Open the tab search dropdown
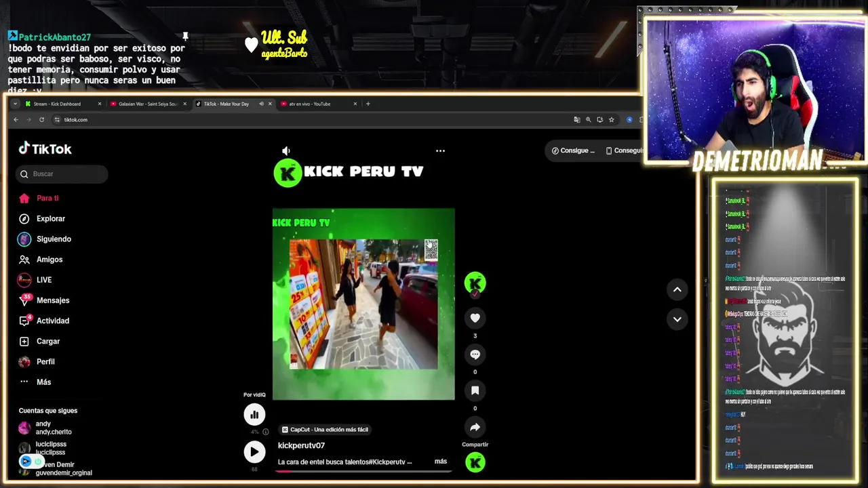Viewport: 868px width, 488px height. point(15,104)
